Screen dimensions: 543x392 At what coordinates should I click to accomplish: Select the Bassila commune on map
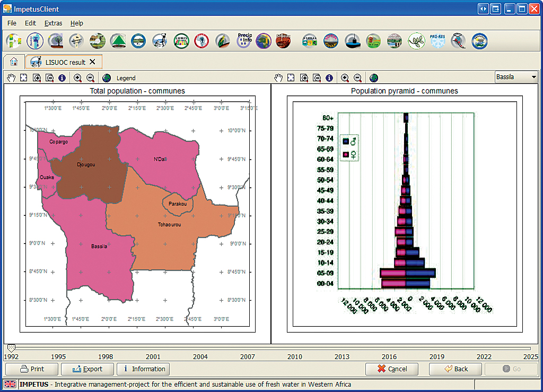point(99,247)
